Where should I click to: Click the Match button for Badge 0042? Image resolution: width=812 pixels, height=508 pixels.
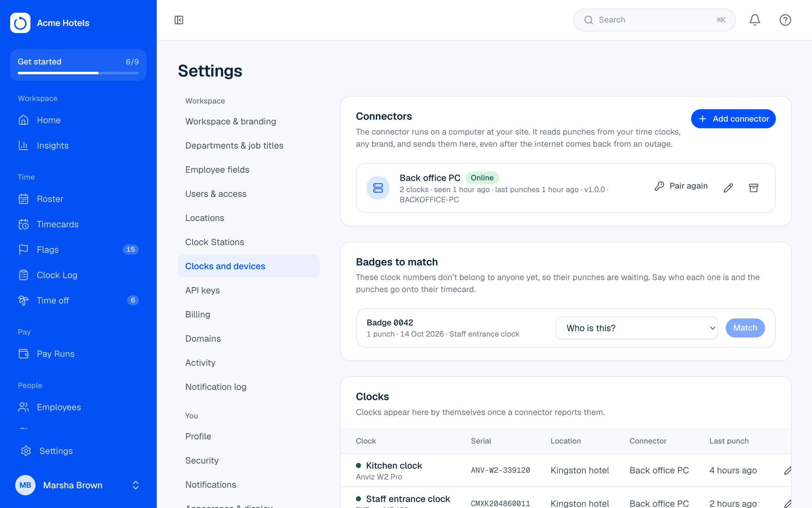pyautogui.click(x=745, y=328)
